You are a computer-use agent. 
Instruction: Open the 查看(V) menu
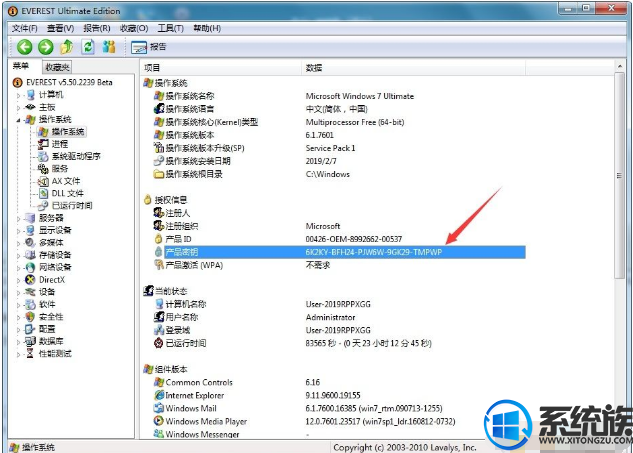61,28
